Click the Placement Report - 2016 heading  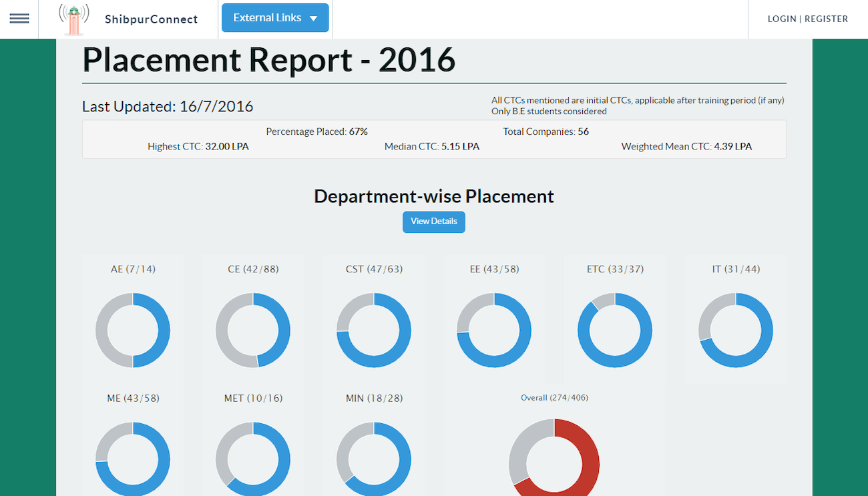coord(268,60)
